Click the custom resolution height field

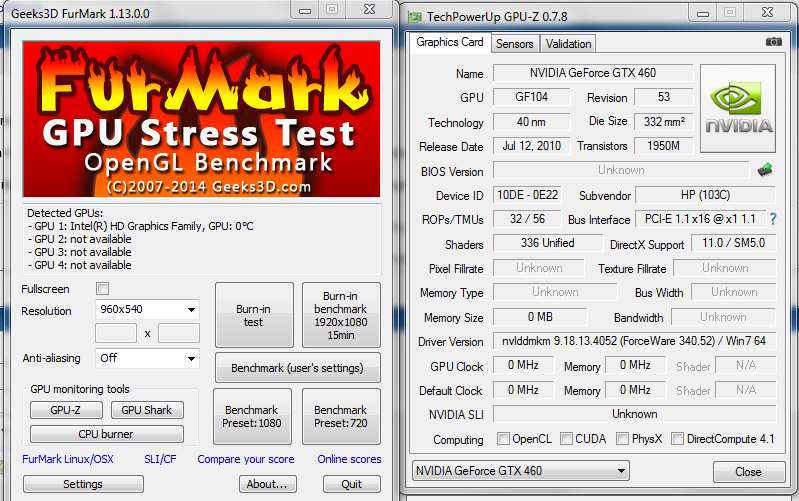tap(179, 333)
